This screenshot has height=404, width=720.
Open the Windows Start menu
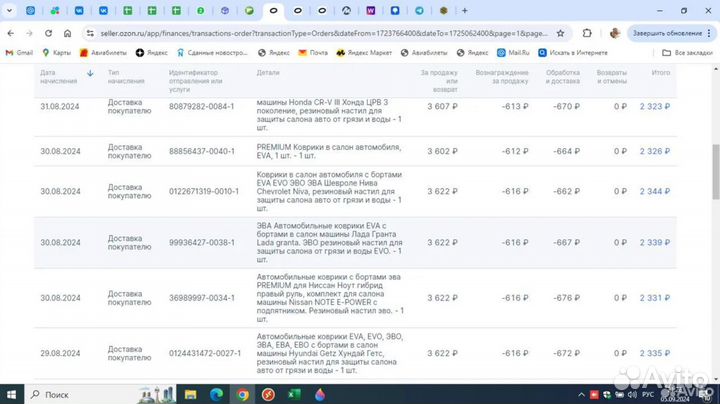(11, 394)
